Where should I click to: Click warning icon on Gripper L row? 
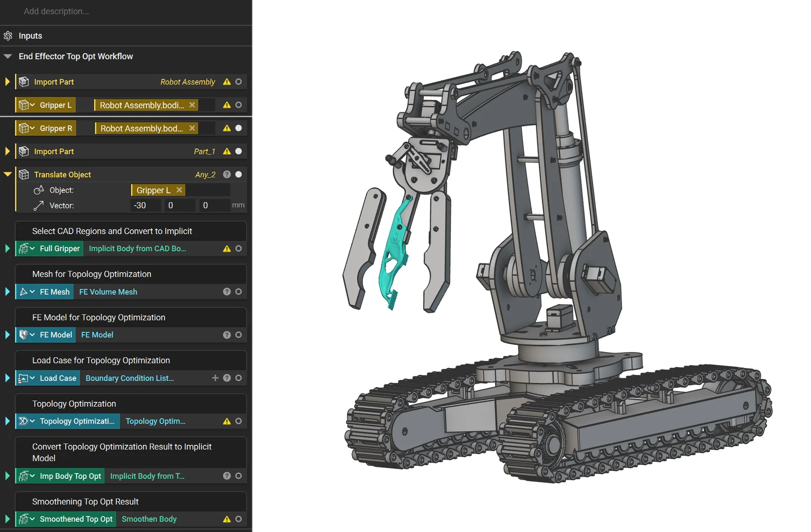tap(227, 105)
